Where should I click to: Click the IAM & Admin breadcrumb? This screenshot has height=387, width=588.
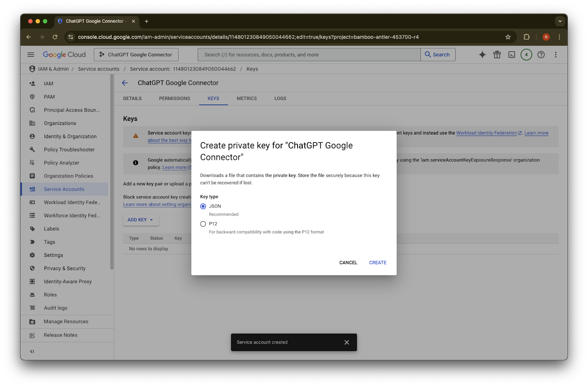pos(53,69)
